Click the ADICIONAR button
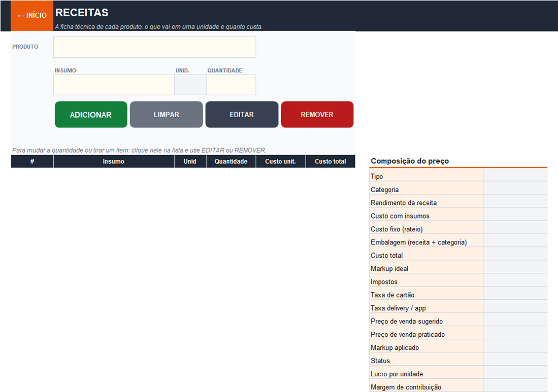Image resolution: width=558 pixels, height=392 pixels. (x=91, y=115)
